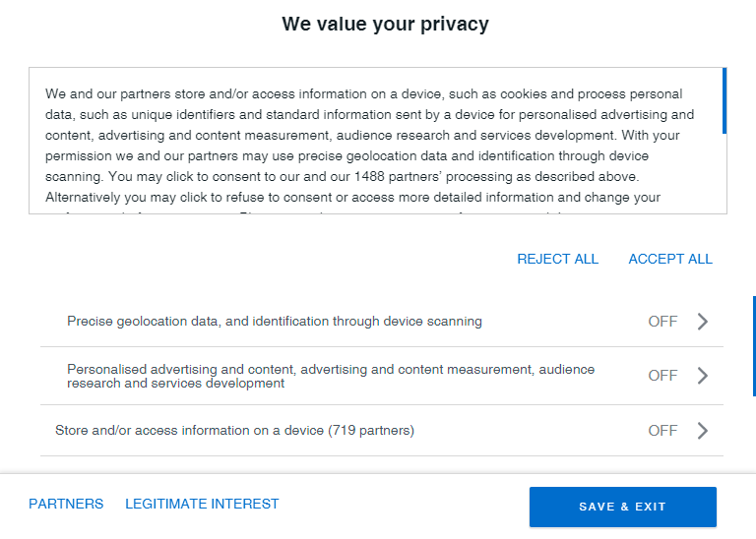
Task: Select the Personalised advertising and content label
Action: [331, 376]
